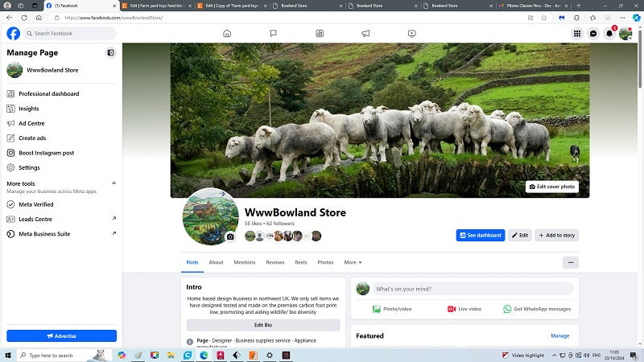Collapse the More tools section
Viewport: 644px width, 362px height.
pos(114,183)
